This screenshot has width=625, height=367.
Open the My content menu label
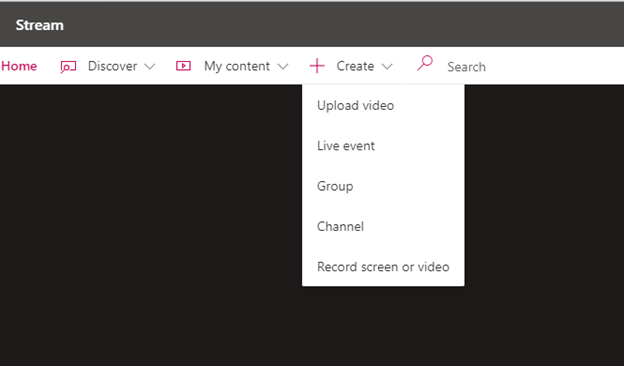coord(237,66)
